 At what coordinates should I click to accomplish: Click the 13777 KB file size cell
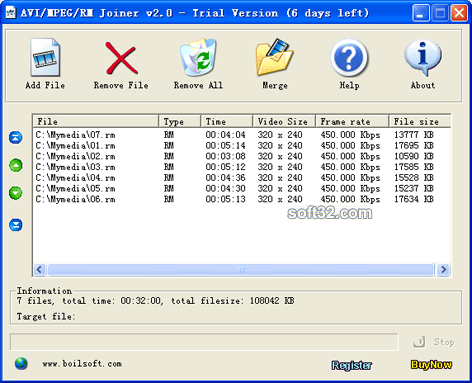pyautogui.click(x=414, y=135)
